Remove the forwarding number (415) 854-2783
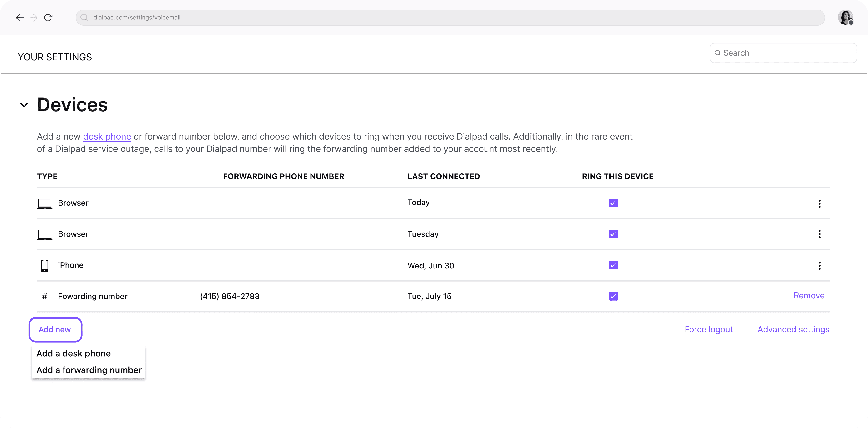The width and height of the screenshot is (868, 428). point(808,295)
